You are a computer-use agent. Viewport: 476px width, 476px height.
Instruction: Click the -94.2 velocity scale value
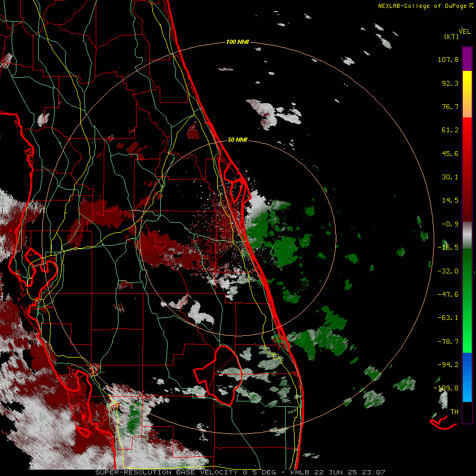(x=448, y=364)
